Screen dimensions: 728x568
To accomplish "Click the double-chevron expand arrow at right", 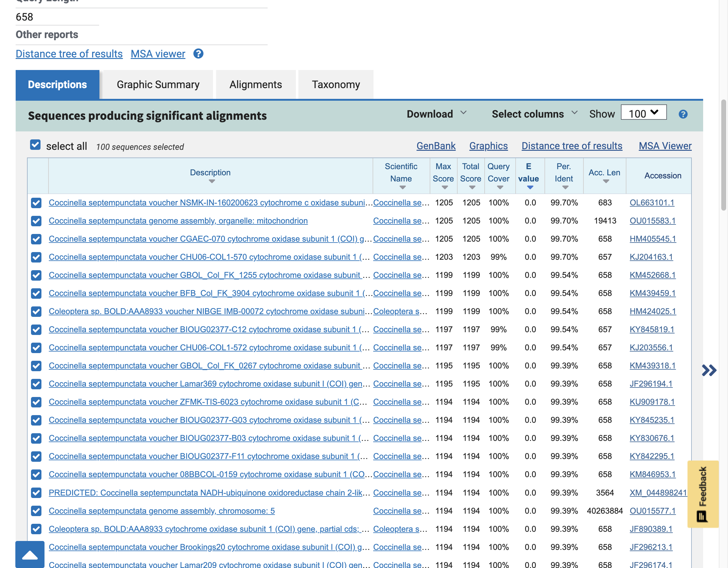I will tap(709, 370).
